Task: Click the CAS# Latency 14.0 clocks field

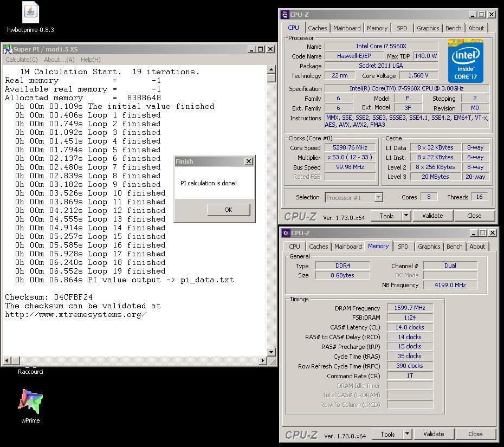Action: pyautogui.click(x=410, y=327)
